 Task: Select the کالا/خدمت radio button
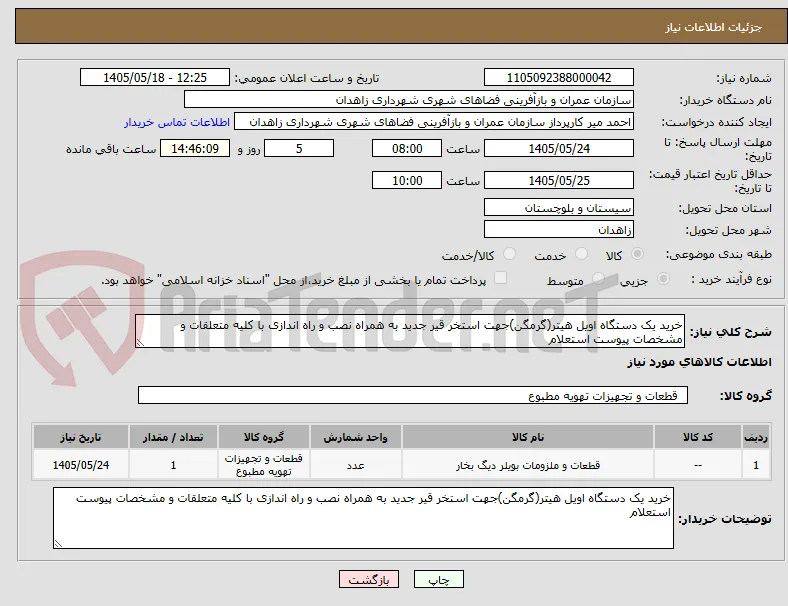point(510,254)
